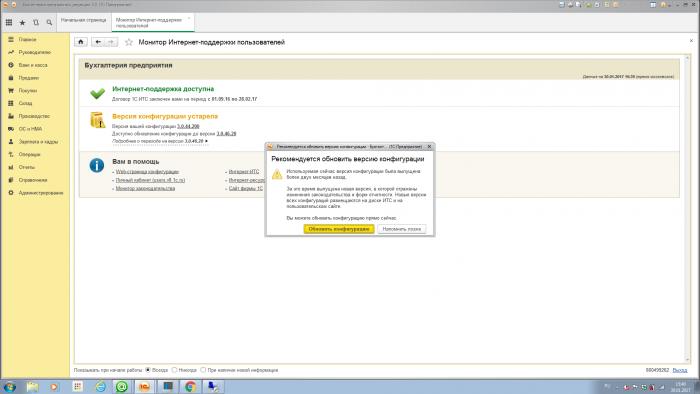
Task: Click the 'Напомнить позже' button
Action: [x=401, y=229]
